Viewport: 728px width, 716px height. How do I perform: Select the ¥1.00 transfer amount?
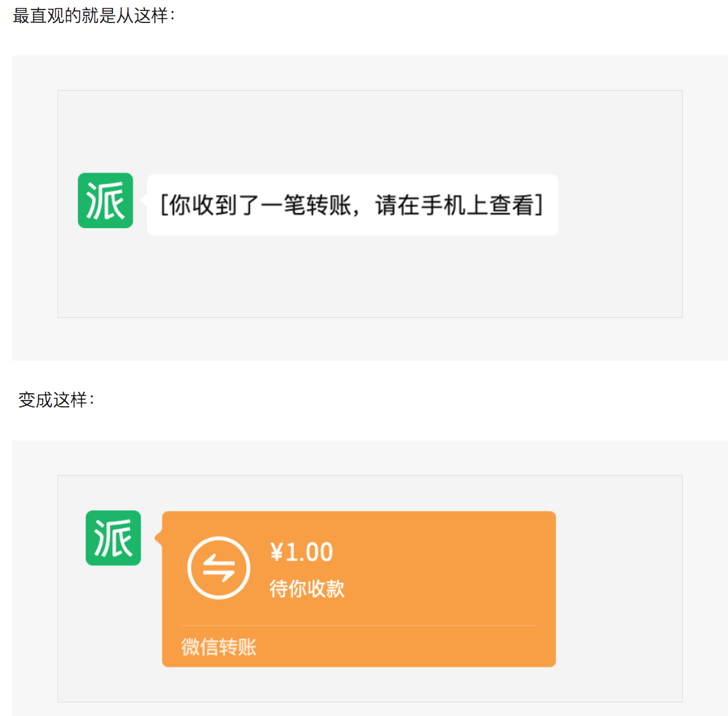coord(301,552)
